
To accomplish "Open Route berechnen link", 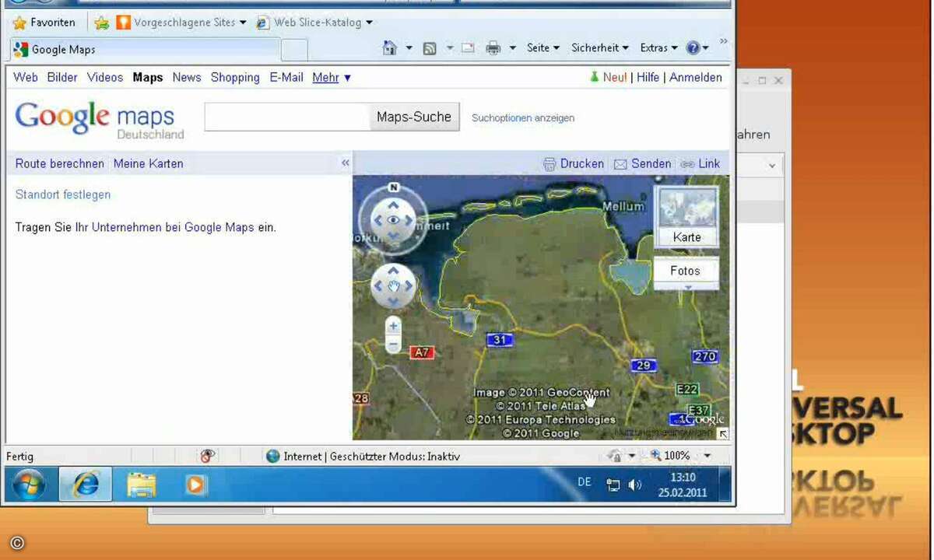I will (x=60, y=164).
